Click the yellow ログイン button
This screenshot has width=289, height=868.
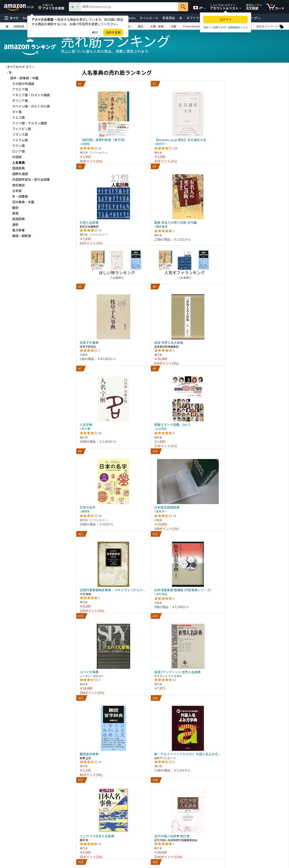pyautogui.click(x=225, y=20)
